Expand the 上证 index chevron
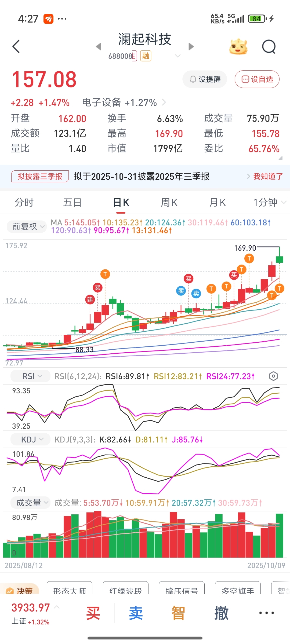 pyautogui.click(x=57, y=607)
